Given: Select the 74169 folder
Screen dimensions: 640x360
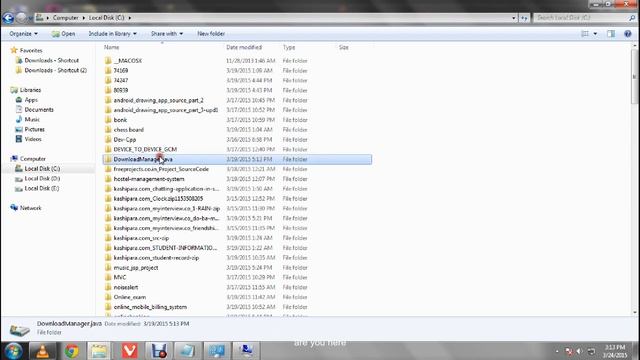Looking at the screenshot, I should (120, 71).
